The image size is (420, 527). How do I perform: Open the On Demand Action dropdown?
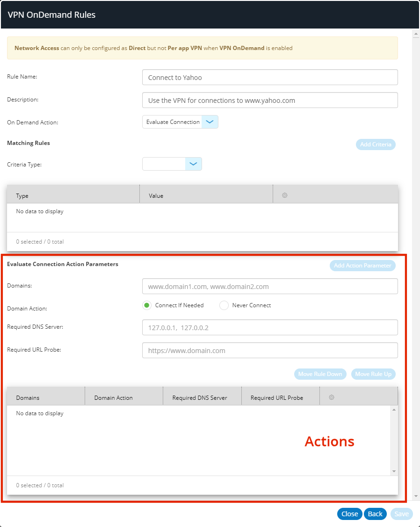tap(210, 122)
